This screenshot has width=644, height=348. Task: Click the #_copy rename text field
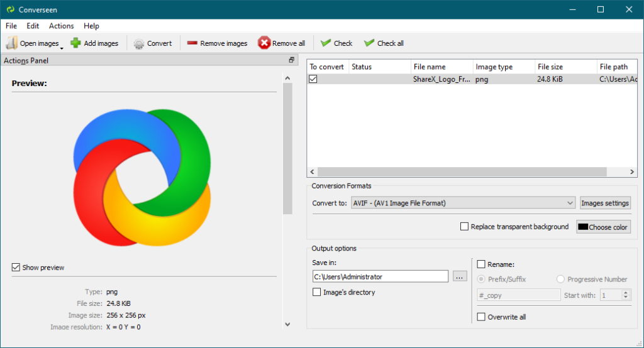[518, 295]
